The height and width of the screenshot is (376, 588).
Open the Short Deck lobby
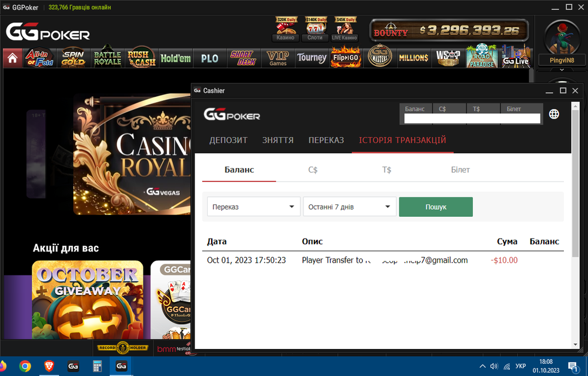[x=244, y=58]
